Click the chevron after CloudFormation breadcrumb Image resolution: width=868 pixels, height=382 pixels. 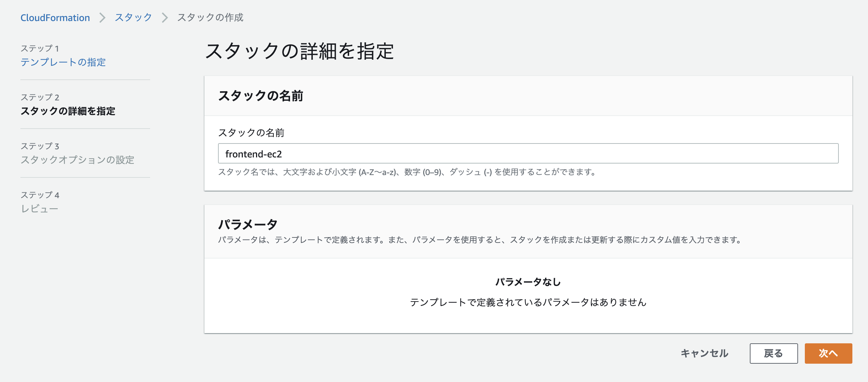point(102,17)
